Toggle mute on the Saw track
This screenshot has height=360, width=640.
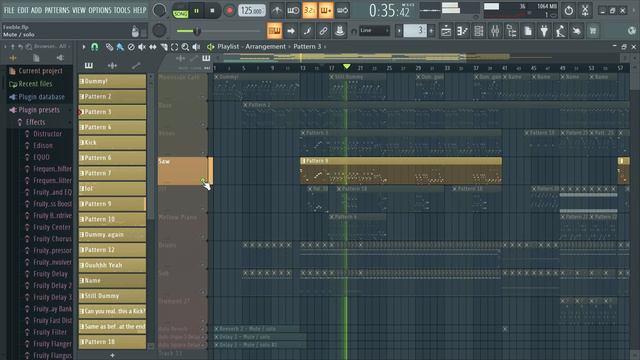tap(203, 180)
